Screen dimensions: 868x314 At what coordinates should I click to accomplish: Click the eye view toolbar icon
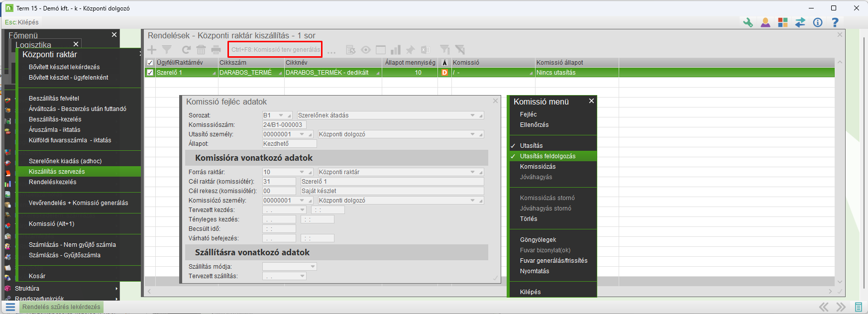[366, 50]
